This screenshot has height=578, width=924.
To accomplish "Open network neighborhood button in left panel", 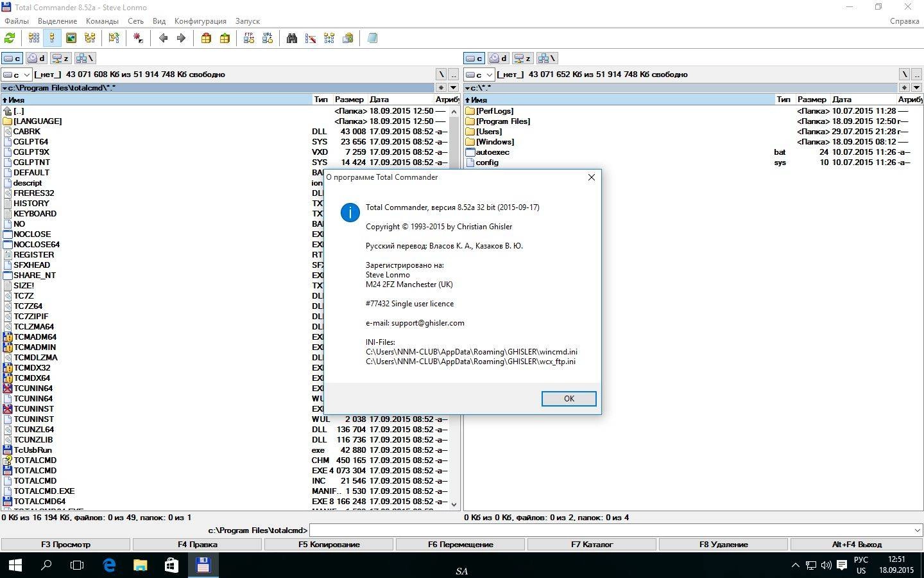I will tap(85, 58).
